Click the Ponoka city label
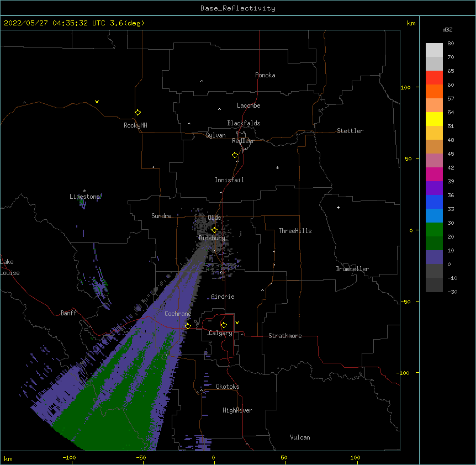 265,75
